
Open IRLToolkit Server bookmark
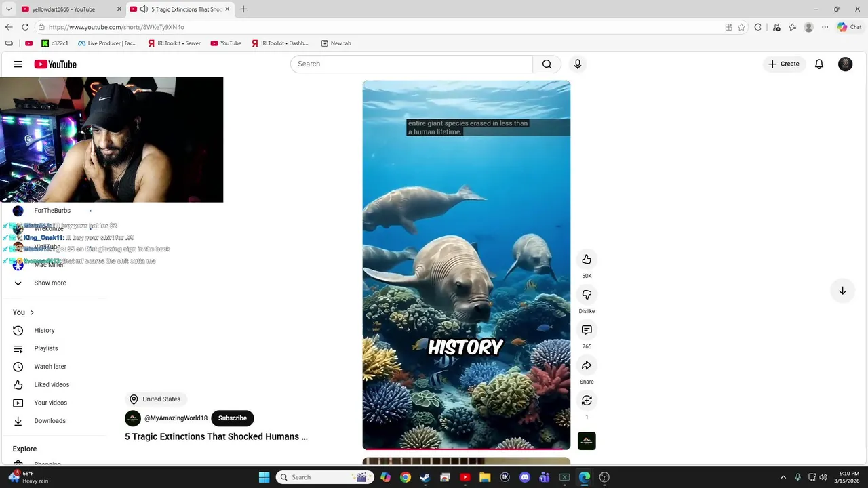coord(174,43)
